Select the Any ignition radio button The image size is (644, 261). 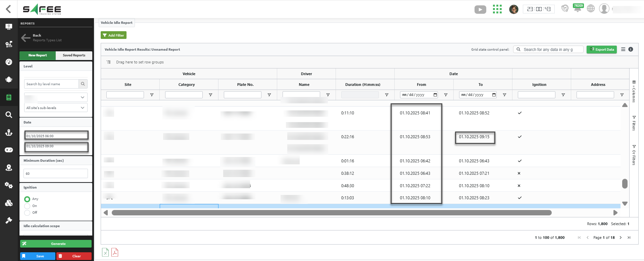(27, 199)
